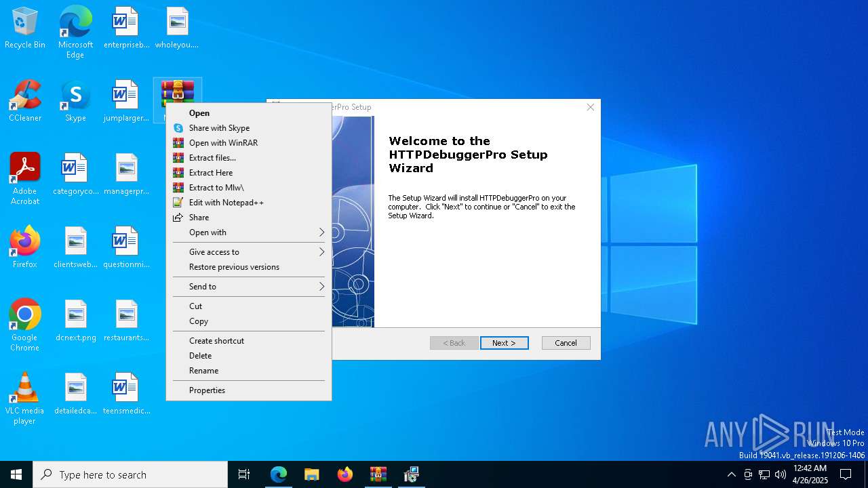Open CCleaner desktop shortcut
This screenshot has width=868, height=488.
point(25,102)
